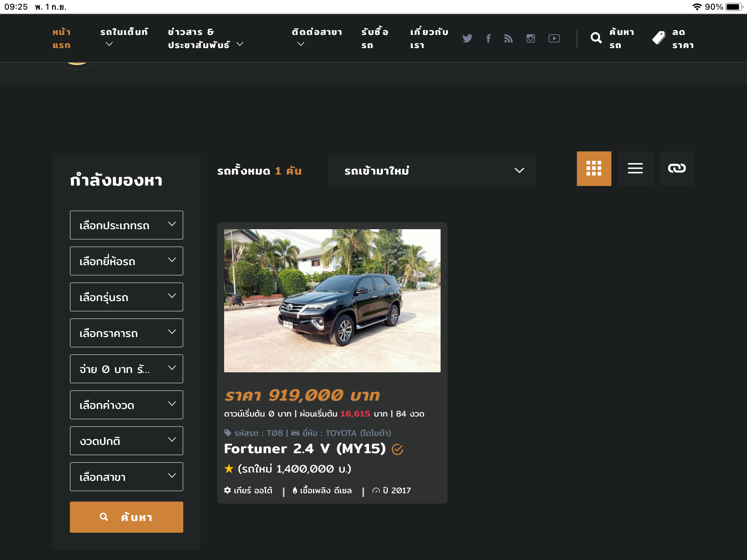Open the เลือกราคารถ price dropdown

[x=127, y=333]
